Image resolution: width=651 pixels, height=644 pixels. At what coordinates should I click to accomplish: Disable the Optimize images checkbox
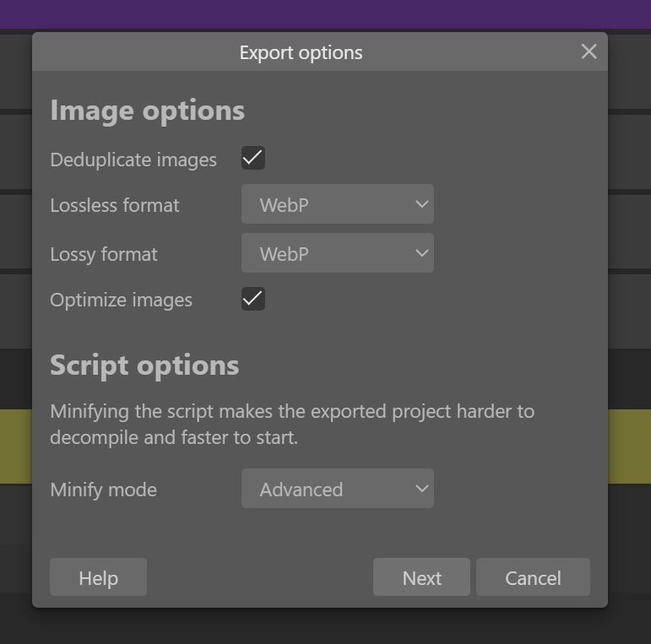click(x=252, y=299)
